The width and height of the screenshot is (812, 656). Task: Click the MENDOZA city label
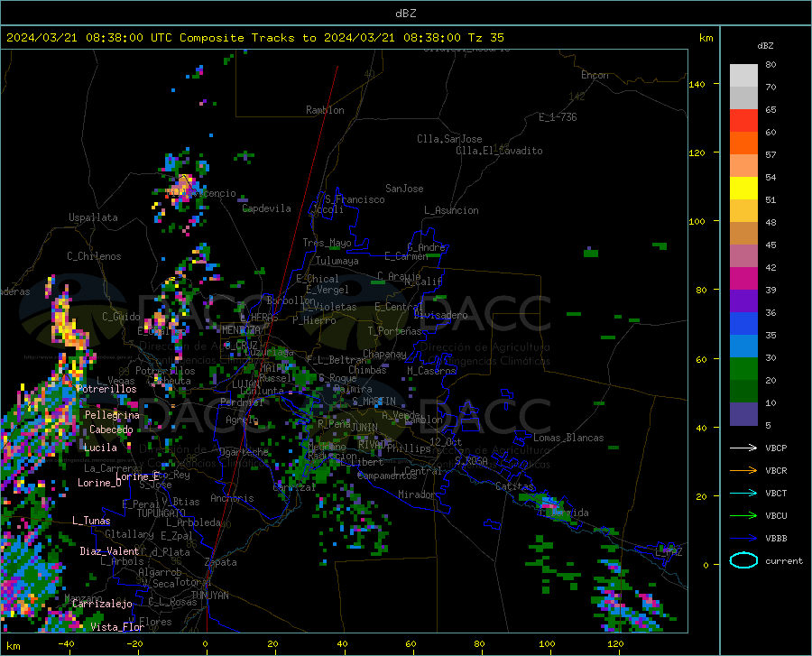[x=241, y=330]
